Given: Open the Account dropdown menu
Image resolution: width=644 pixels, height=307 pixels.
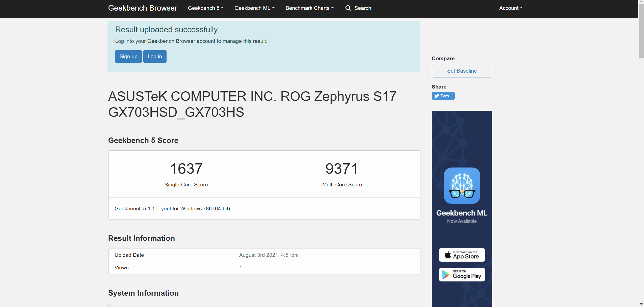Looking at the screenshot, I should pos(511,8).
